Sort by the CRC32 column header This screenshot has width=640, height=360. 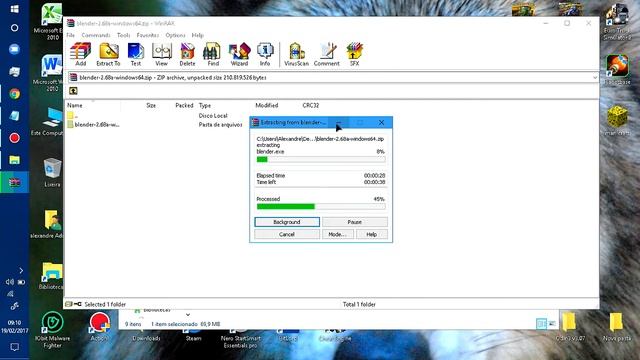coord(311,105)
